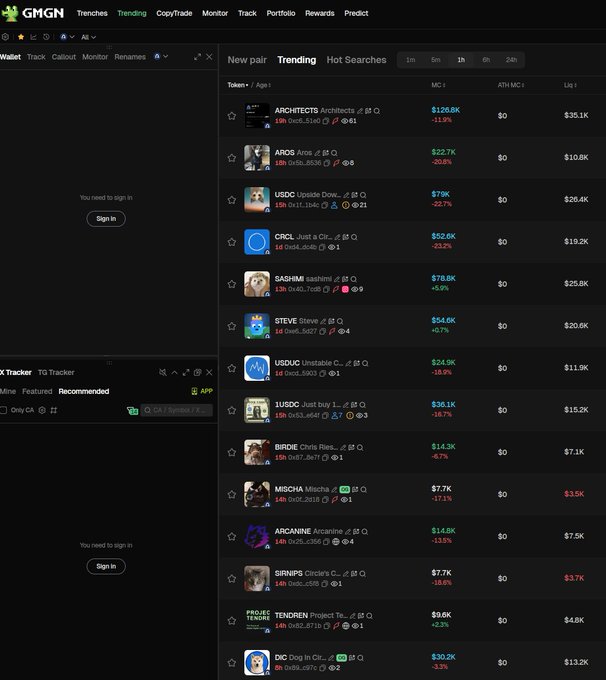This screenshot has width=606, height=680.
Task: Open the blue holder icon on the USDC row
Action: (334, 205)
